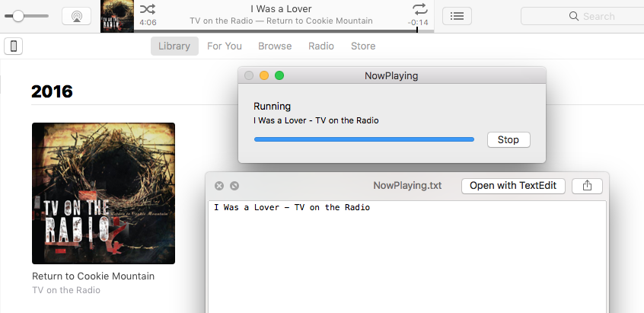
Task: Switch to the Library tab
Action: tap(174, 46)
